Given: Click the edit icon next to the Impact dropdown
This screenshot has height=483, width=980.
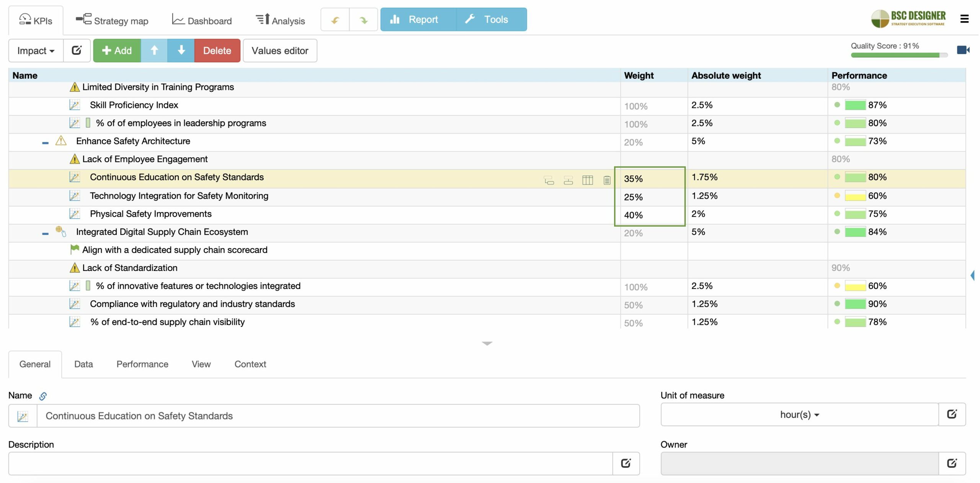Looking at the screenshot, I should click(77, 50).
